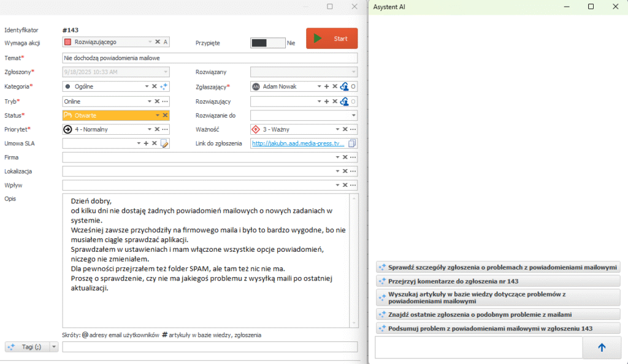Expand the Rozwiązanie do date dropdown
The height and width of the screenshot is (364, 628).
click(x=353, y=115)
